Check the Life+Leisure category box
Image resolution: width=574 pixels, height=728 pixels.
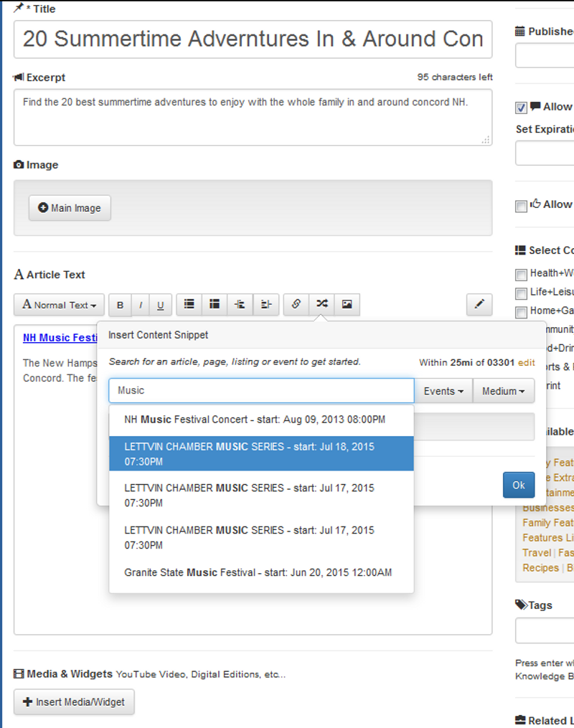coord(521,293)
